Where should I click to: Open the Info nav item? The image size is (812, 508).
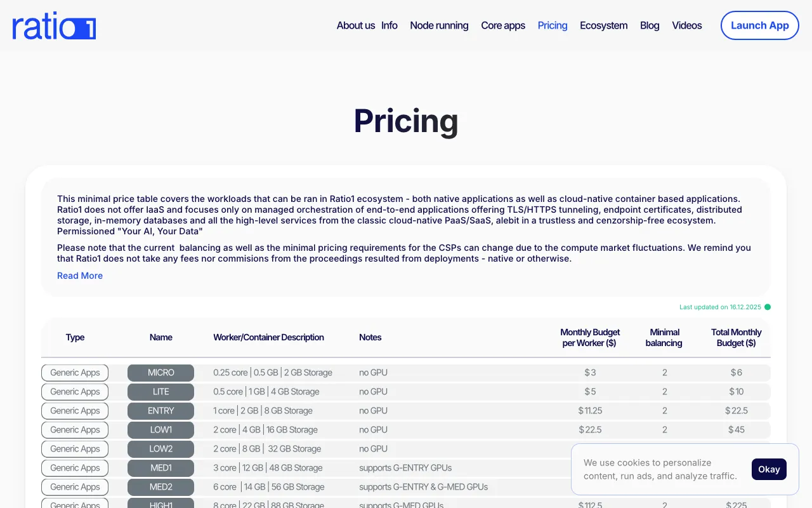(x=390, y=25)
